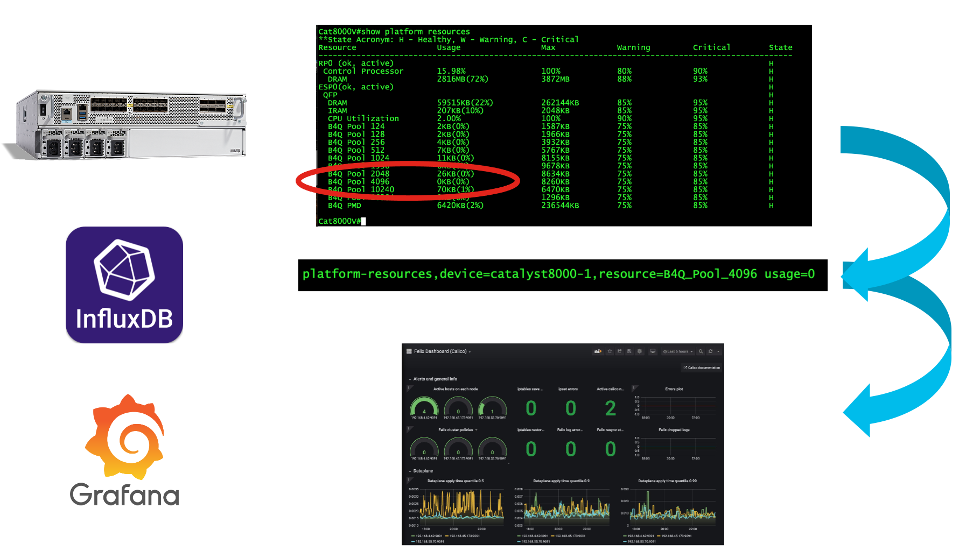
Task: Click the Save dashboard floppy icon
Action: click(629, 351)
